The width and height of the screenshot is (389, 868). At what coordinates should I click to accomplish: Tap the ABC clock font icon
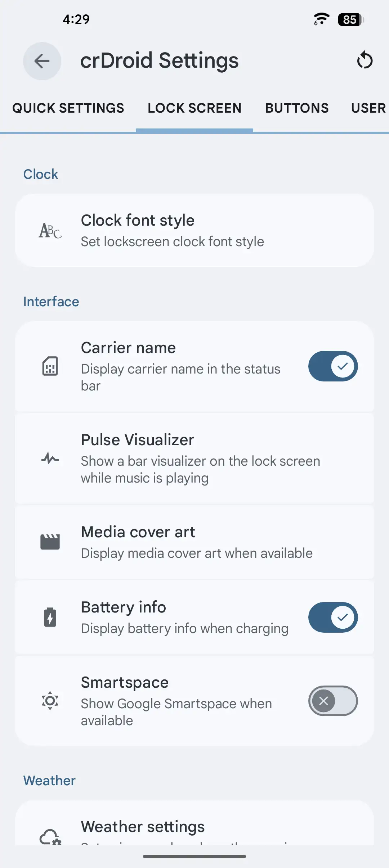(50, 231)
